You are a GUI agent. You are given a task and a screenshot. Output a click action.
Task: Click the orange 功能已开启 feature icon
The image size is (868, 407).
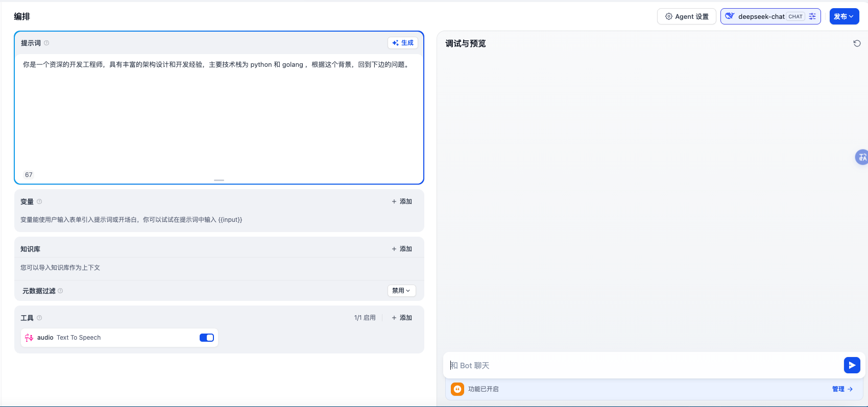(x=457, y=389)
